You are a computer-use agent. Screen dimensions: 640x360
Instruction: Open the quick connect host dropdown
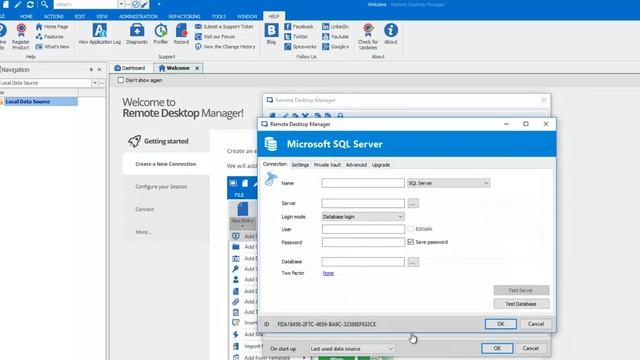coord(121,4)
